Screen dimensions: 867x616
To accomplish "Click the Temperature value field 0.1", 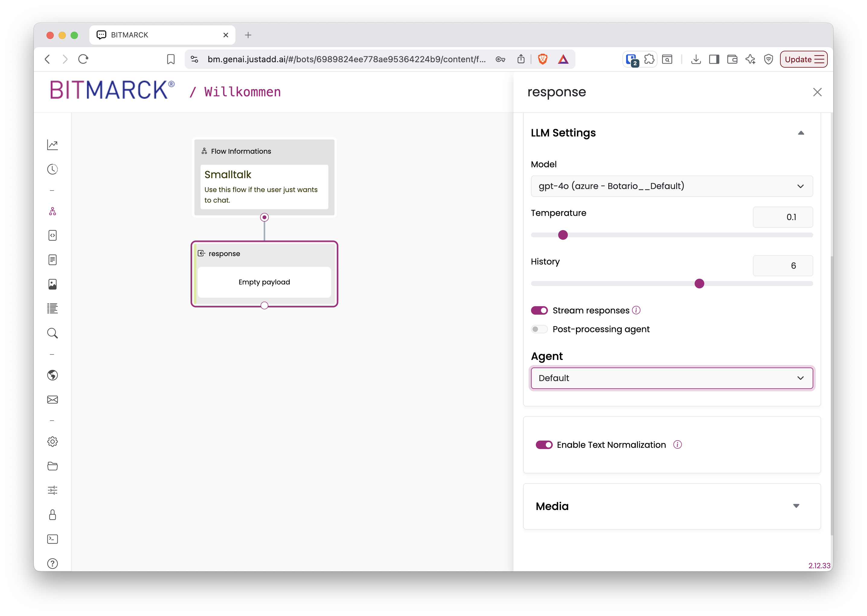I will click(x=782, y=217).
